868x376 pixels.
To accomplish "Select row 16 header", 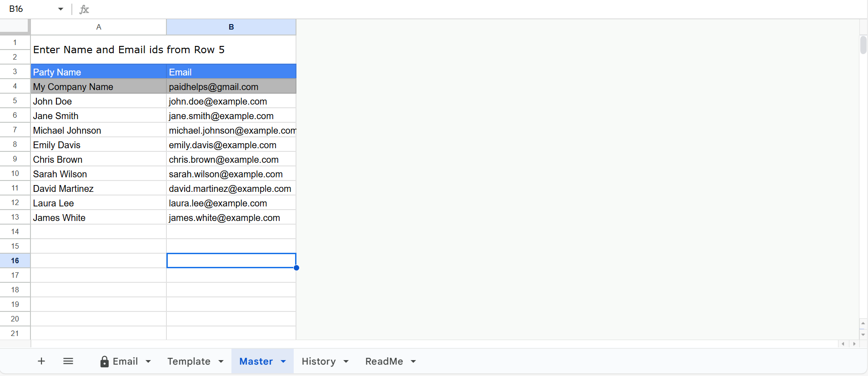I will [15, 261].
